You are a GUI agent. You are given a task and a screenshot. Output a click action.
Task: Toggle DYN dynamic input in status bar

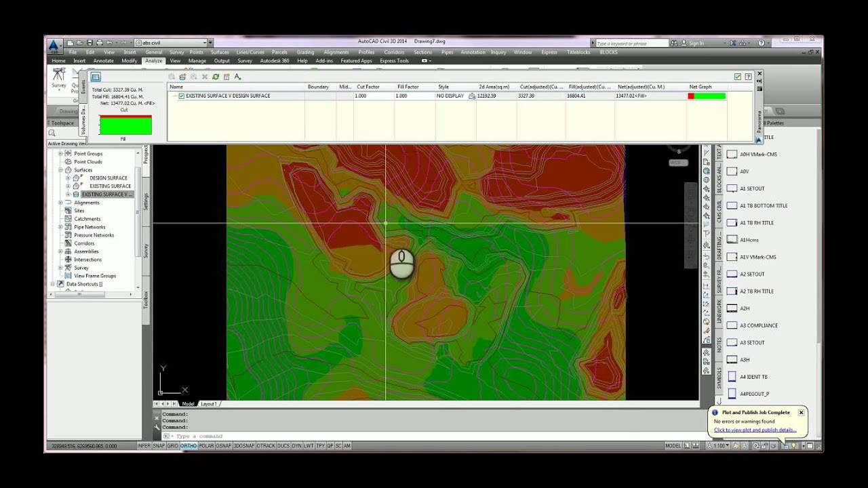[296, 446]
